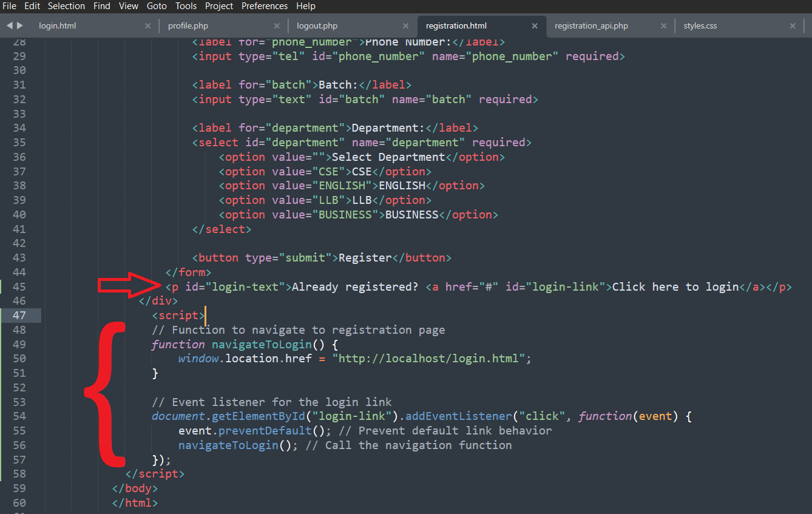This screenshot has height=514, width=812.
Task: Close the login.html tab
Action: pos(148,26)
